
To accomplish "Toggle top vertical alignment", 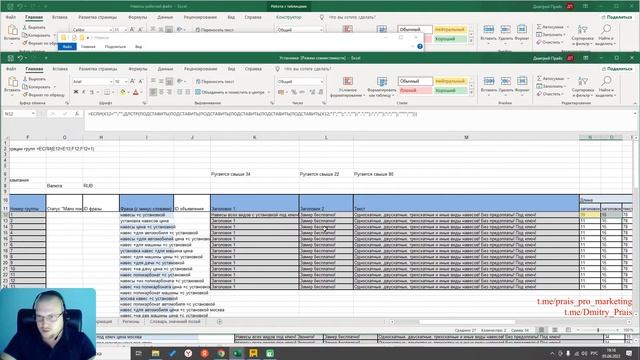I will [153, 81].
